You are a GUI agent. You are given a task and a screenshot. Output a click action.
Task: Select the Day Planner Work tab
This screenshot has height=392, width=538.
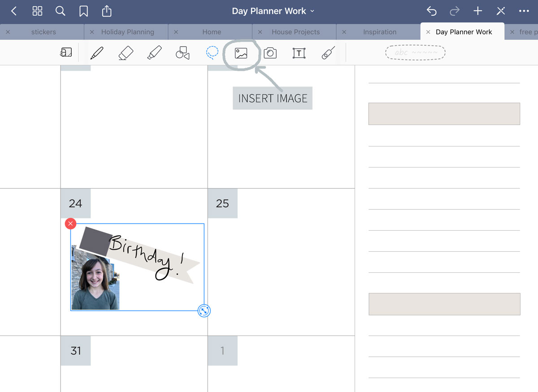464,32
